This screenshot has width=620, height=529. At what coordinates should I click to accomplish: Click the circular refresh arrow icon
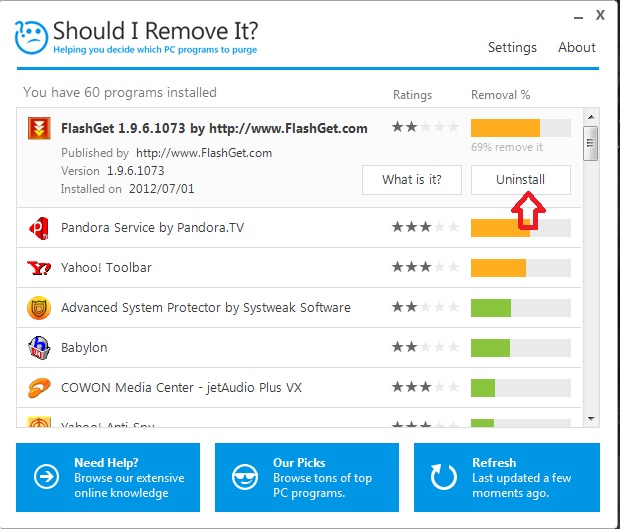click(x=444, y=477)
